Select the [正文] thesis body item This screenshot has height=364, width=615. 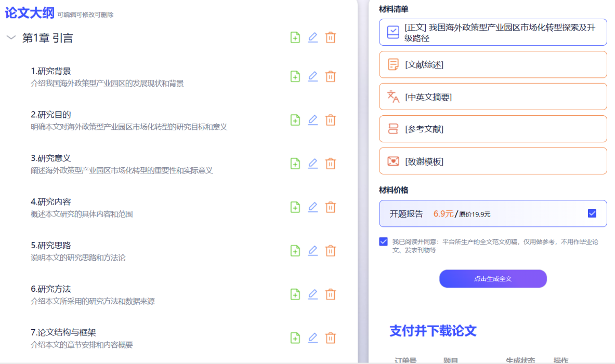pos(492,32)
